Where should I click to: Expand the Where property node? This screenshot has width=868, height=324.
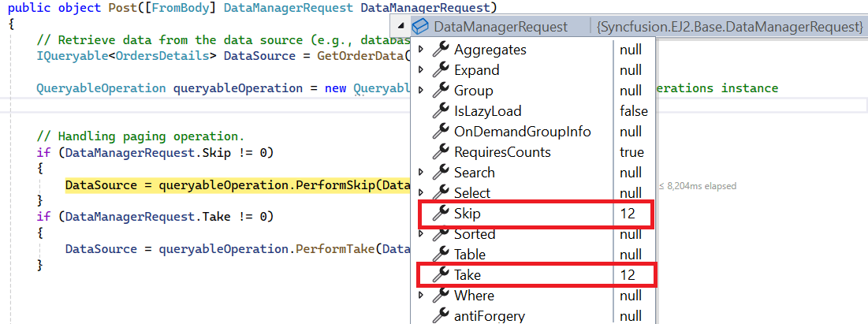click(420, 296)
